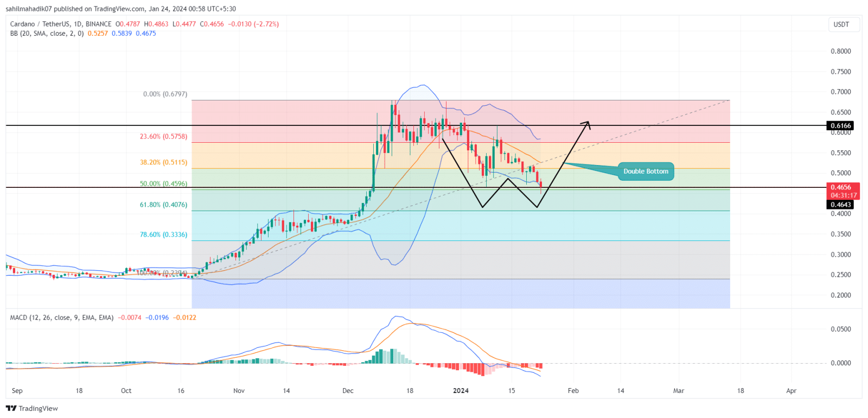
Task: Select the 38.20% (0.5115) Fibonacci label
Action: [x=163, y=162]
